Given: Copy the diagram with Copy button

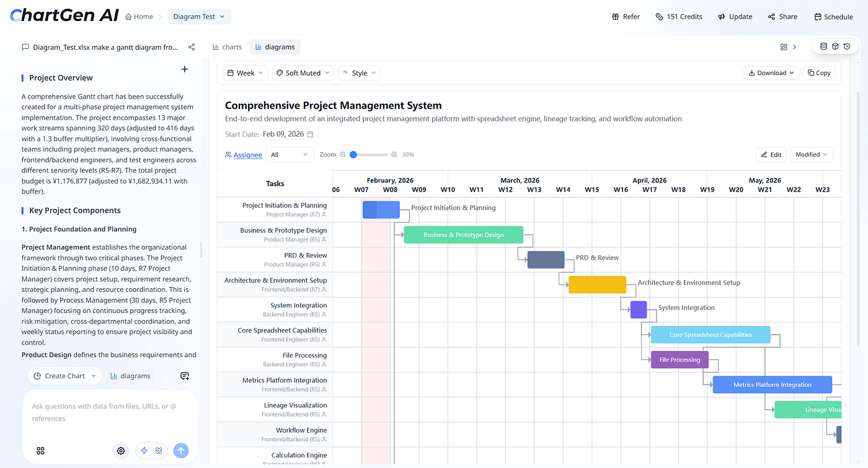Looking at the screenshot, I should pyautogui.click(x=819, y=73).
